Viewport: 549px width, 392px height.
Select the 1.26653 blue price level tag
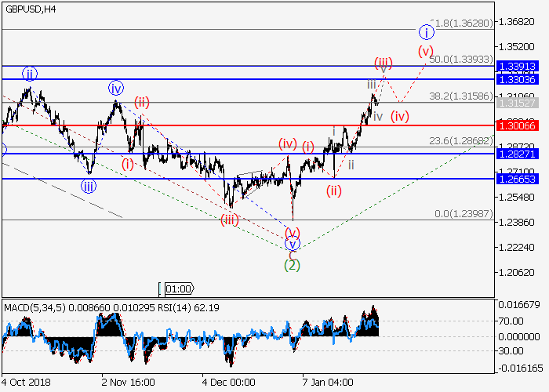(517, 180)
